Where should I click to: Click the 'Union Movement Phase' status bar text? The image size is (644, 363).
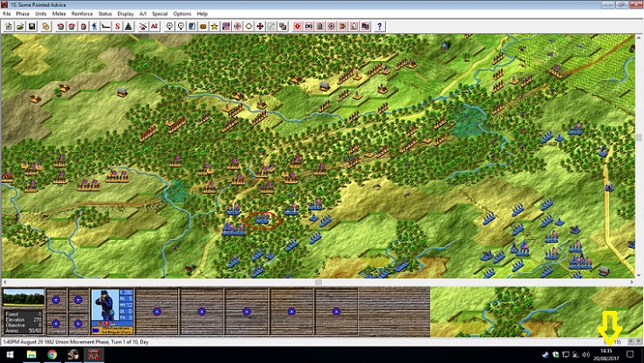click(80, 341)
